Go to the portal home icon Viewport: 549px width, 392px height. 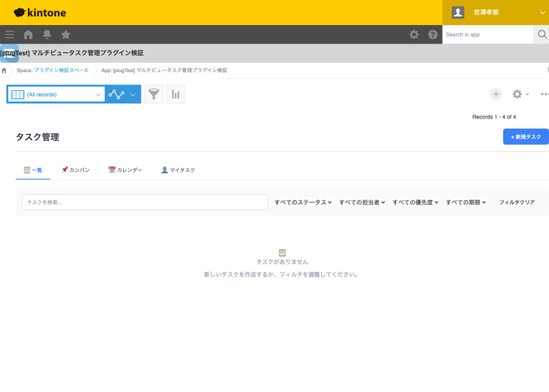click(28, 34)
